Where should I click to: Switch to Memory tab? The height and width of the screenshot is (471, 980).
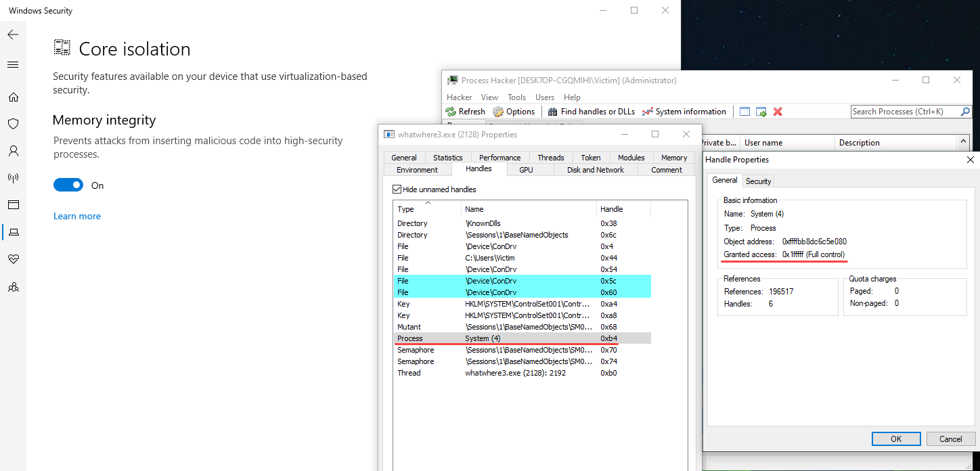(x=674, y=158)
